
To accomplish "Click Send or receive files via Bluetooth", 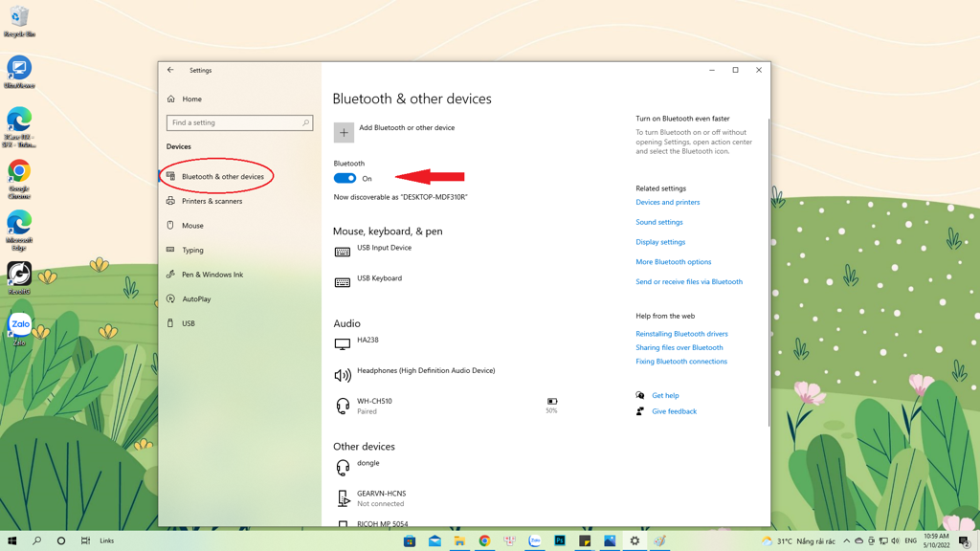I will click(x=689, y=282).
